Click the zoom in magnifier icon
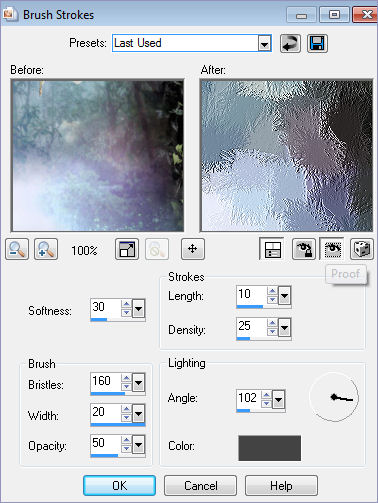This screenshot has height=503, width=378. pos(46,249)
